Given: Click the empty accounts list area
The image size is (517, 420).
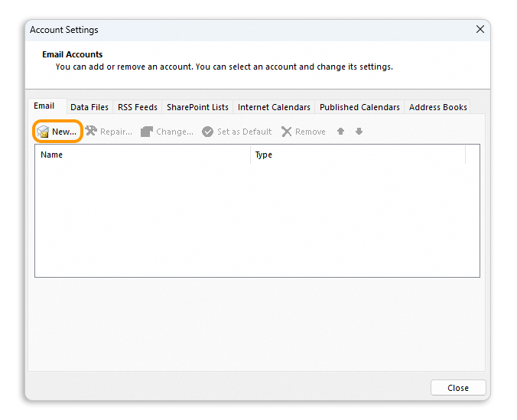Looking at the screenshot, I should (257, 220).
